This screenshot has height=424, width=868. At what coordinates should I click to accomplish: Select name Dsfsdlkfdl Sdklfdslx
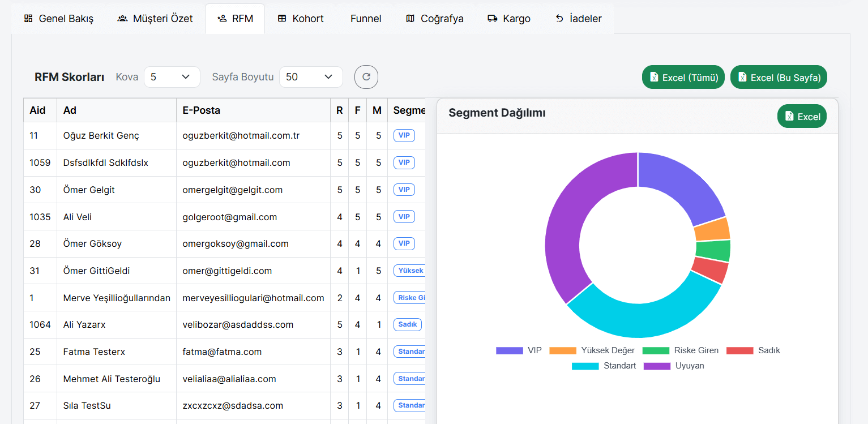[106, 162]
